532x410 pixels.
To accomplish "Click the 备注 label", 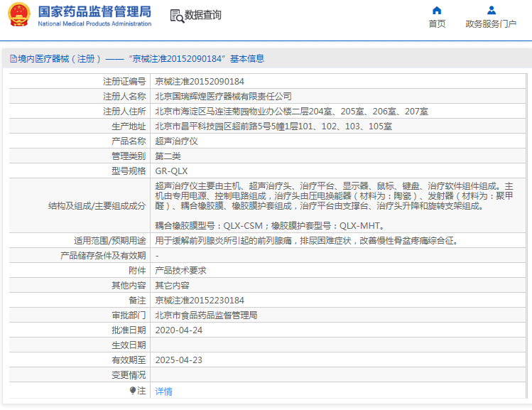I will (137, 301).
